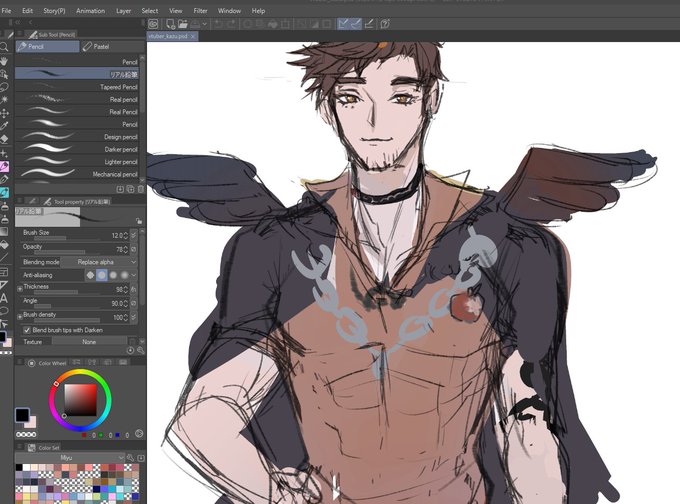This screenshot has height=504, width=680.
Task: Select the Text tool
Action: 4,298
